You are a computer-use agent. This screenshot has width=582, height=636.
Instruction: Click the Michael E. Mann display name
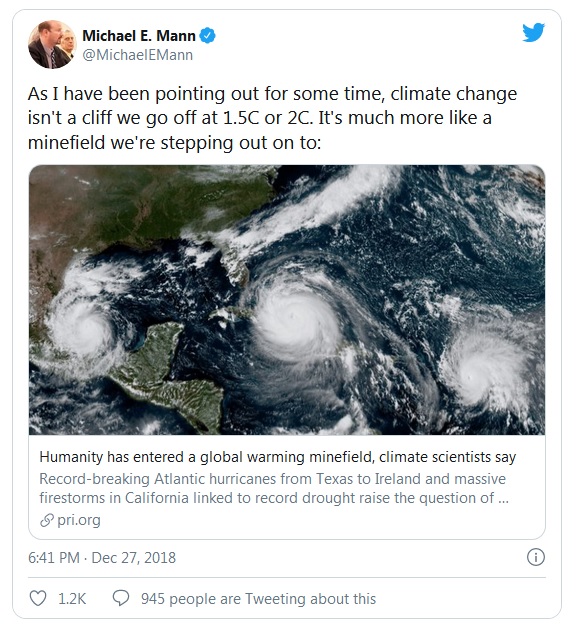139,36
